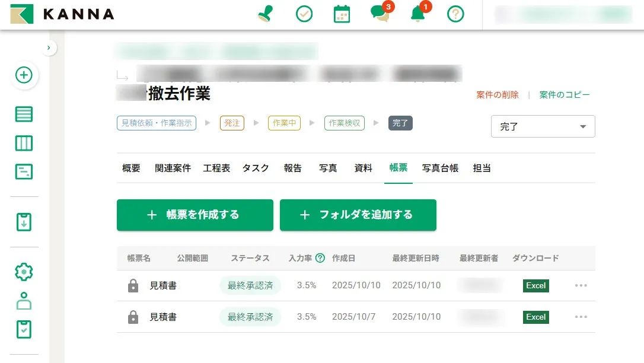This screenshot has height=363, width=644.
Task: Click the KANNA logo
Action: tap(60, 13)
